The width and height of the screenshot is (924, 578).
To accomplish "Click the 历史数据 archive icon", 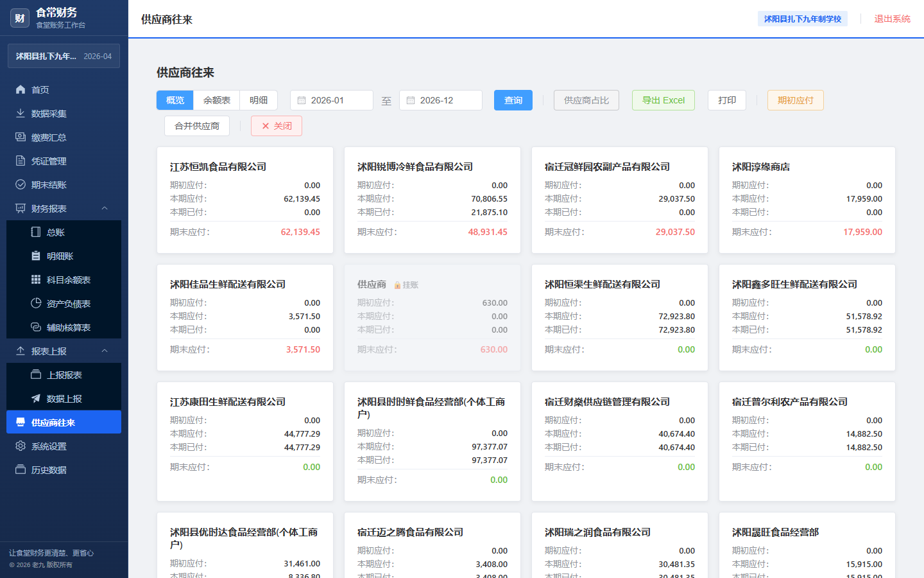I will (21, 470).
